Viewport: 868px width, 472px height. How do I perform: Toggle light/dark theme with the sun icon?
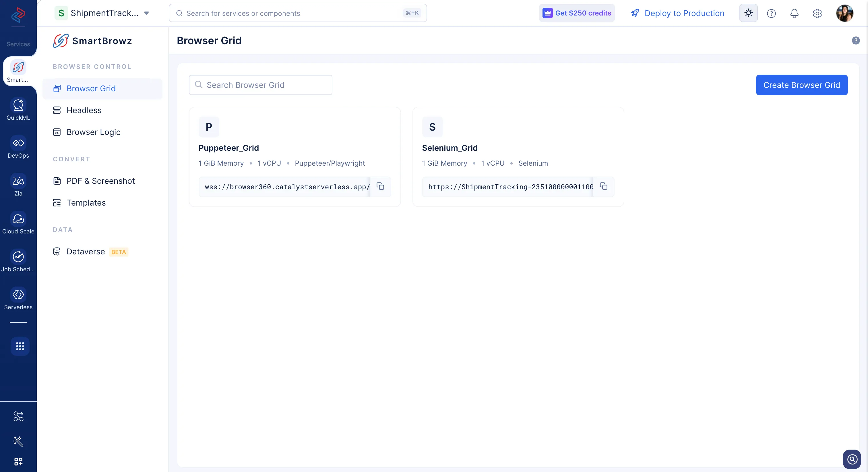click(x=748, y=13)
